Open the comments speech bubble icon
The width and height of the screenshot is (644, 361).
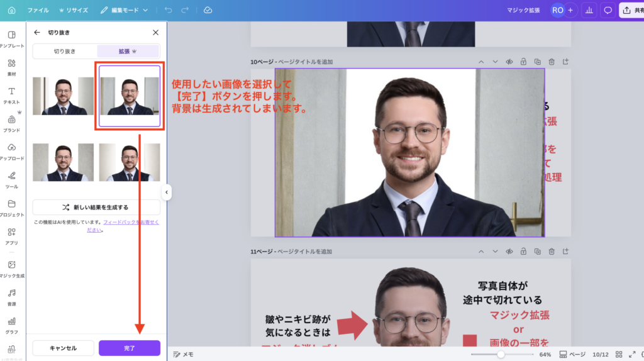pyautogui.click(x=608, y=10)
